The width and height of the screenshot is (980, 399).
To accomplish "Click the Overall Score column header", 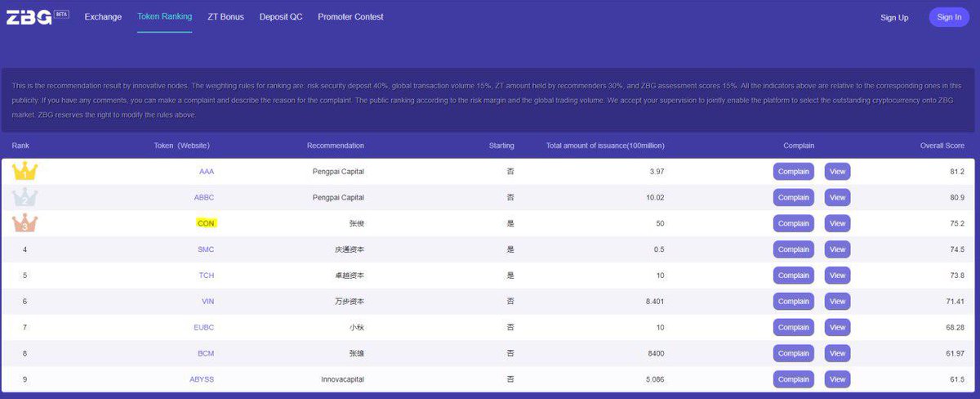I will (x=942, y=146).
